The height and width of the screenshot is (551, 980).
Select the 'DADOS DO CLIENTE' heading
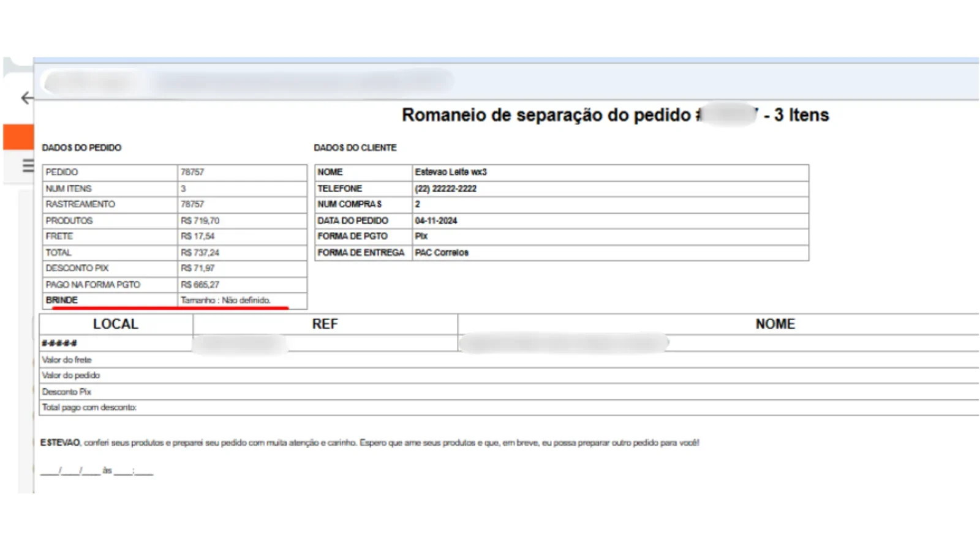[355, 148]
